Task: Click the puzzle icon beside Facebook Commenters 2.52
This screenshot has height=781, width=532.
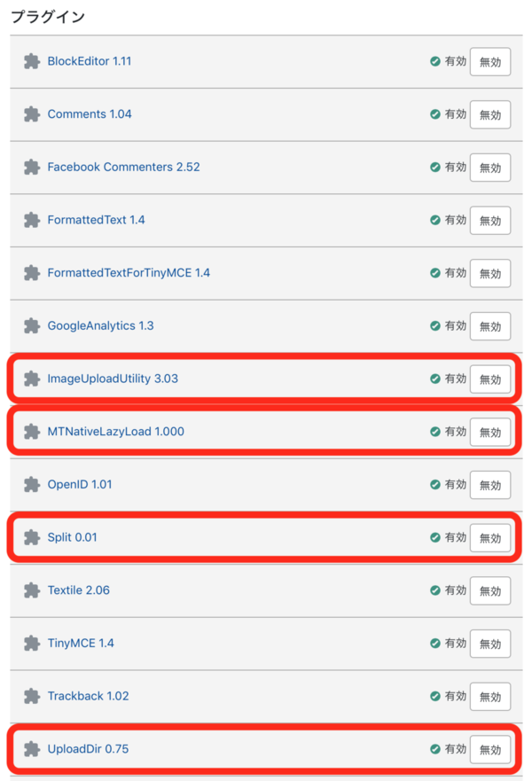Action: tap(32, 167)
